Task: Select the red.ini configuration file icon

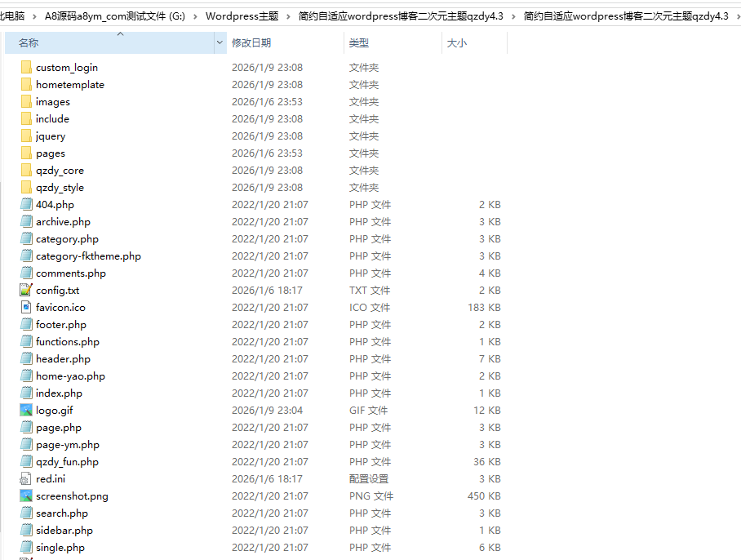Action: 26,478
